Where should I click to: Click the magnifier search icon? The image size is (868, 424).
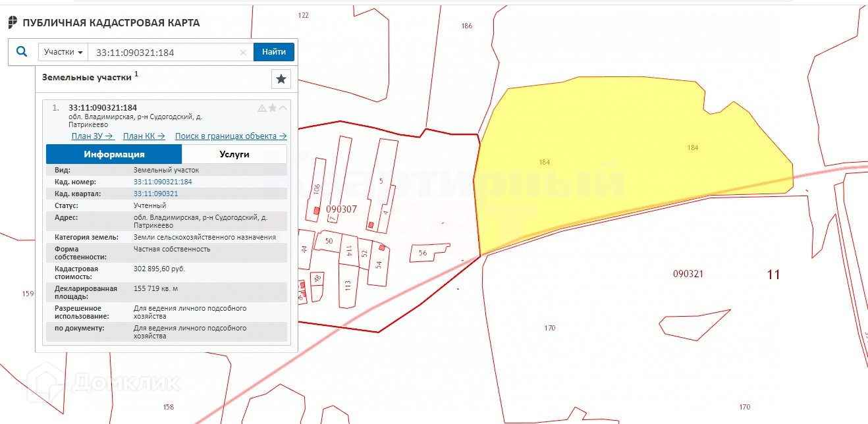point(22,51)
